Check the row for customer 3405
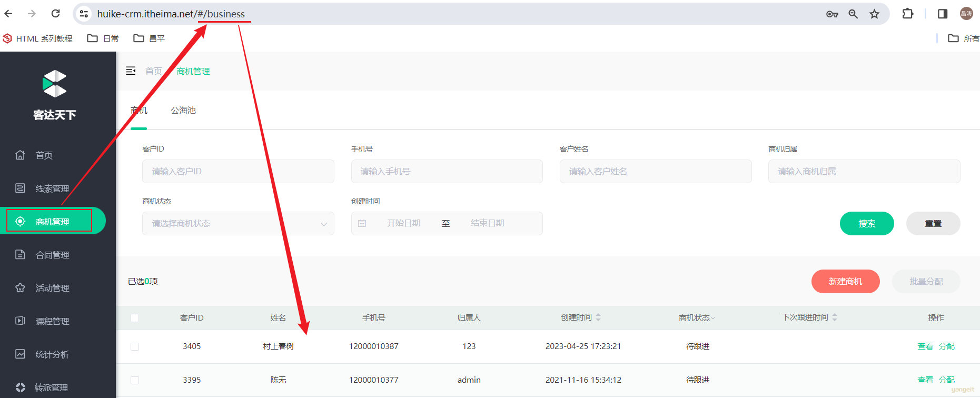980x398 pixels. pos(135,346)
